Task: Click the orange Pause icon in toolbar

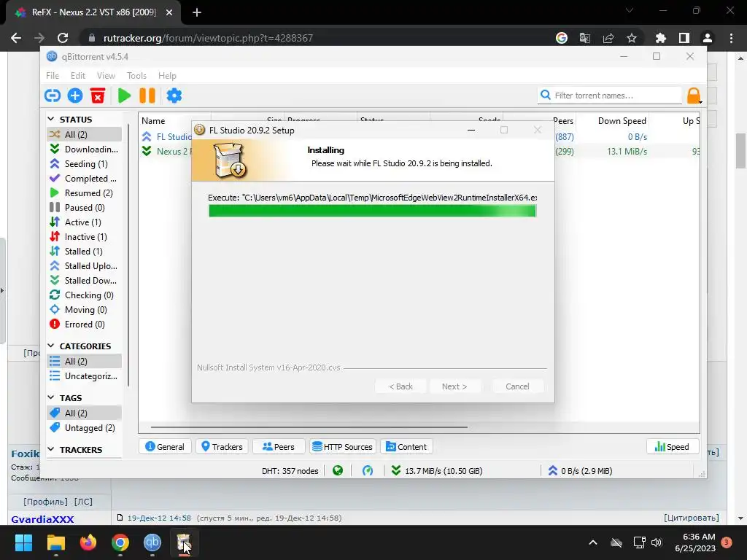Action: pos(147,96)
